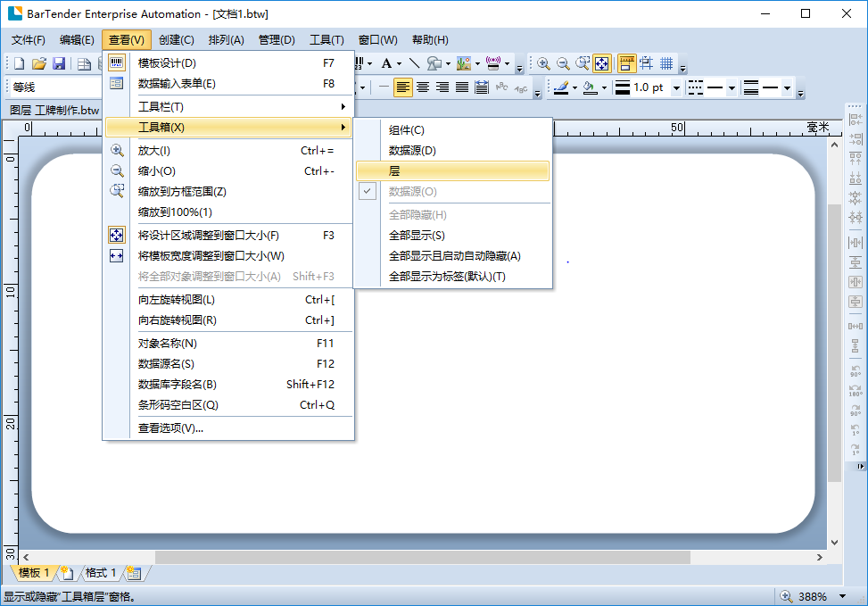The height and width of the screenshot is (606, 868).
Task: Toggle the rulers display button
Action: (x=627, y=63)
